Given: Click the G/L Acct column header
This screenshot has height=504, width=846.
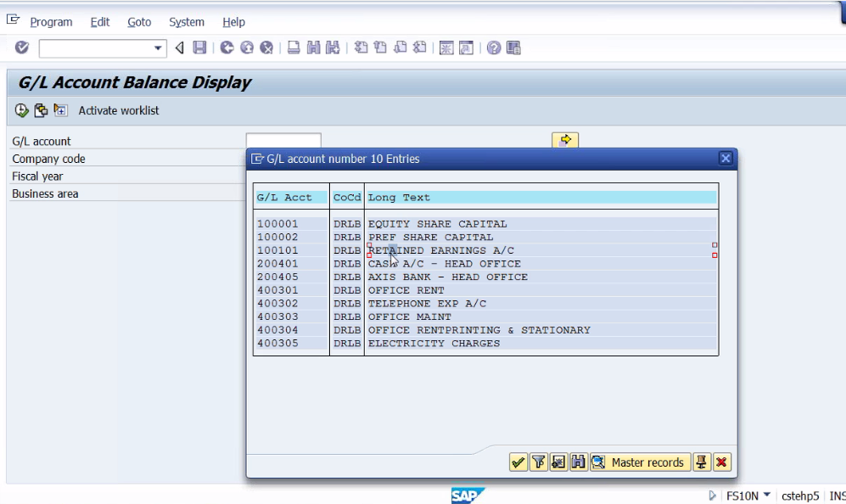Looking at the screenshot, I should (291, 198).
